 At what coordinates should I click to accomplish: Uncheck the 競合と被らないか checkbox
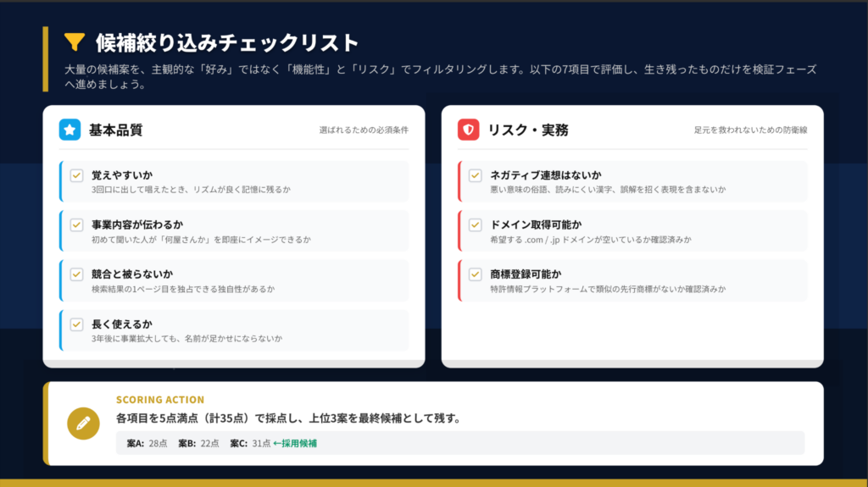(x=77, y=274)
